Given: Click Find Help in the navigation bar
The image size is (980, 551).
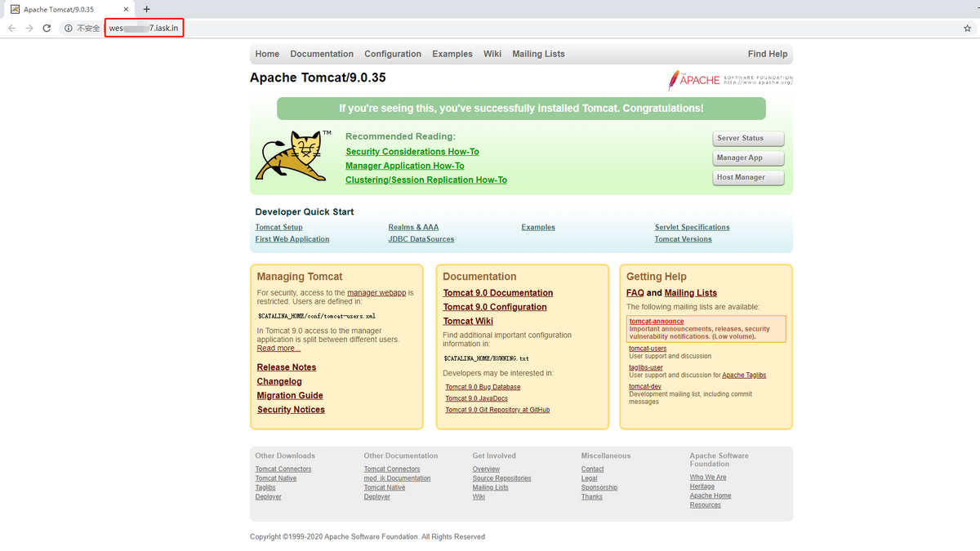Looking at the screenshot, I should pos(768,54).
